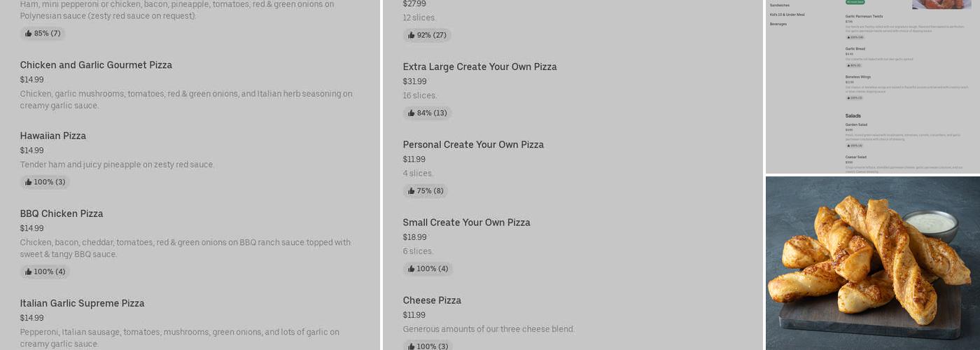
Task: Click the BBQ Chicken Pizza thumbs-up icon
Action: [x=29, y=272]
